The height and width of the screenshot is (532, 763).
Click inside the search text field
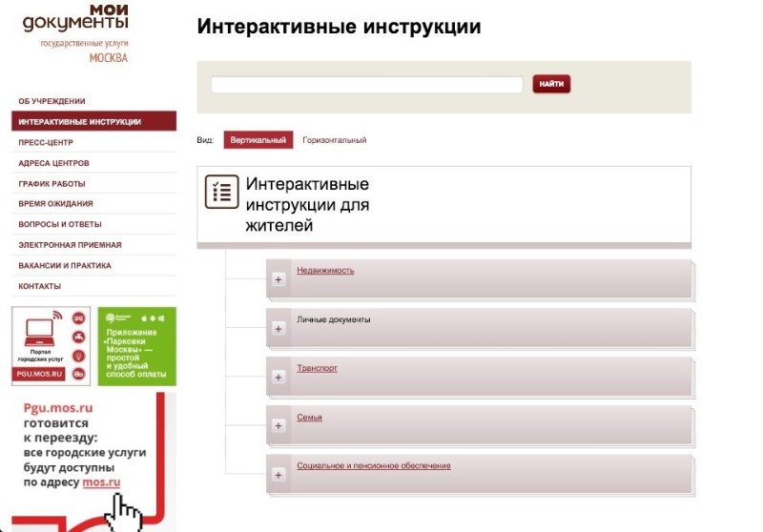point(366,85)
